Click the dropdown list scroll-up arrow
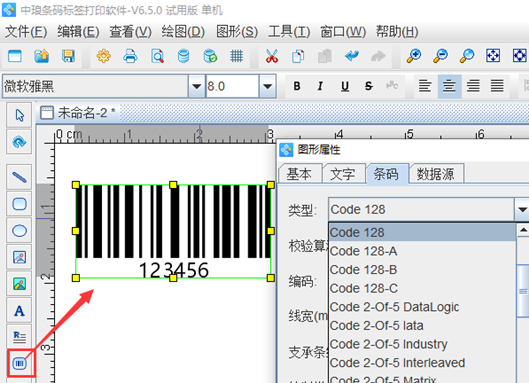Image resolution: width=529 pixels, height=383 pixels. 523,230
